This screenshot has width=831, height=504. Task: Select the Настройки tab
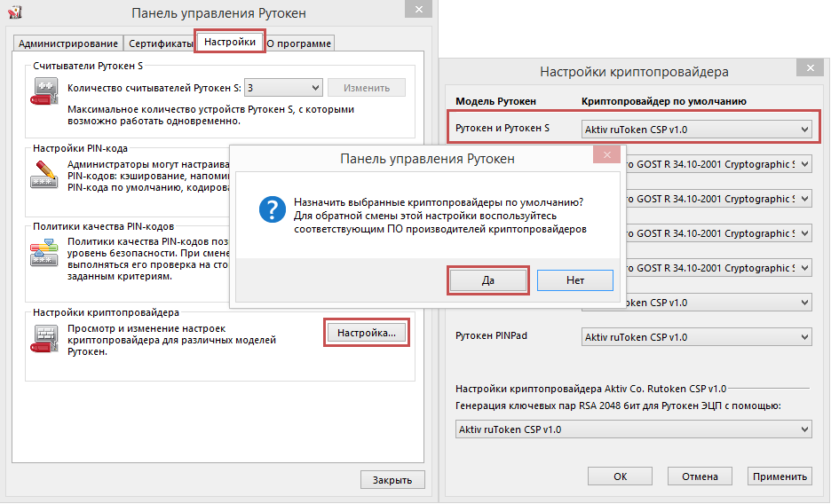tap(230, 42)
